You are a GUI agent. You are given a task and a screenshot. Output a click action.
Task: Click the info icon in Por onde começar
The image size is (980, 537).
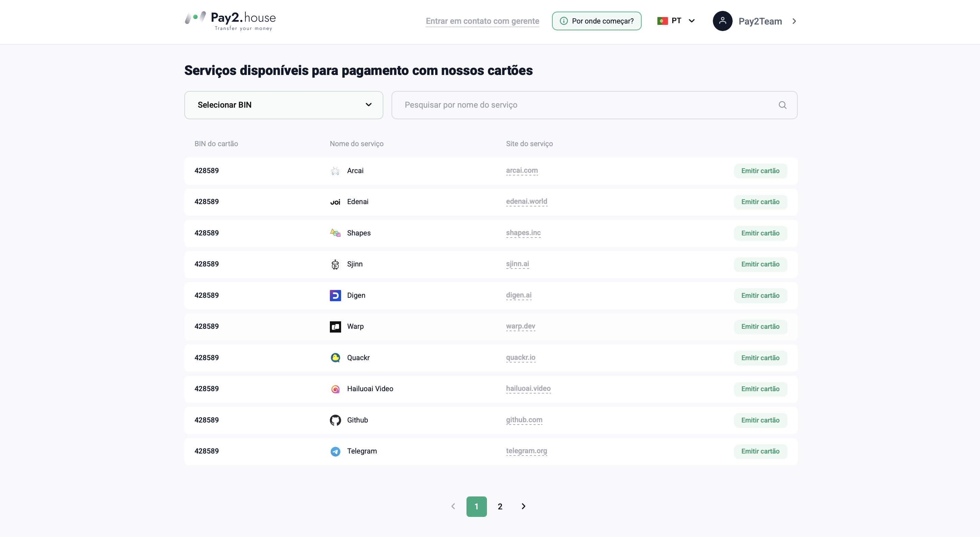point(564,21)
